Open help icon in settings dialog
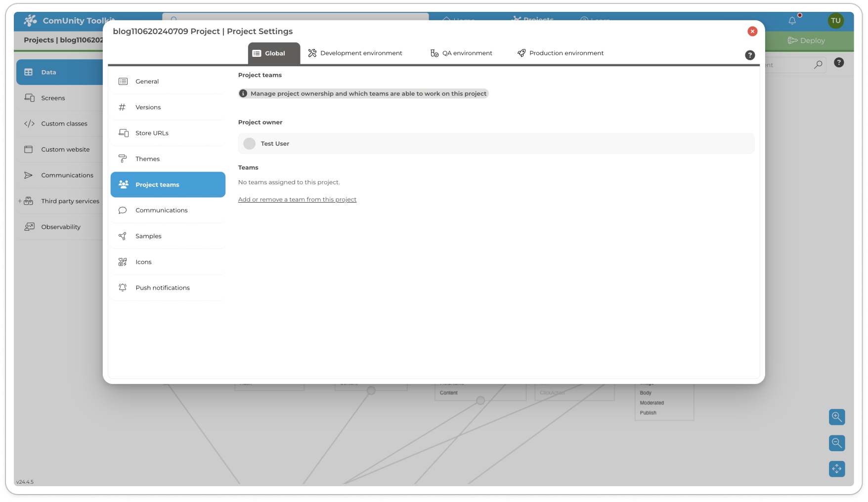The height and width of the screenshot is (502, 868). tap(749, 55)
